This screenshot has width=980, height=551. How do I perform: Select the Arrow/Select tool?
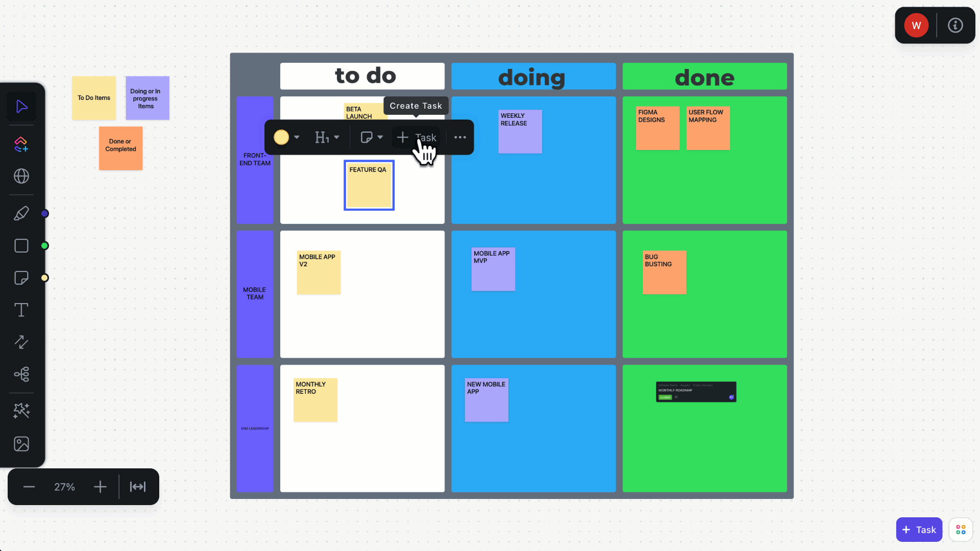21,106
